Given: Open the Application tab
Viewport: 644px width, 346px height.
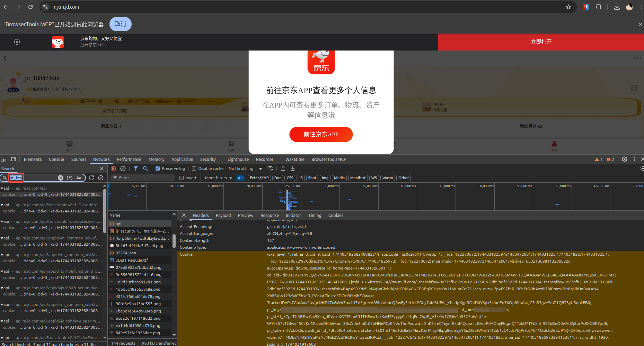Looking at the screenshot, I should click(182, 159).
